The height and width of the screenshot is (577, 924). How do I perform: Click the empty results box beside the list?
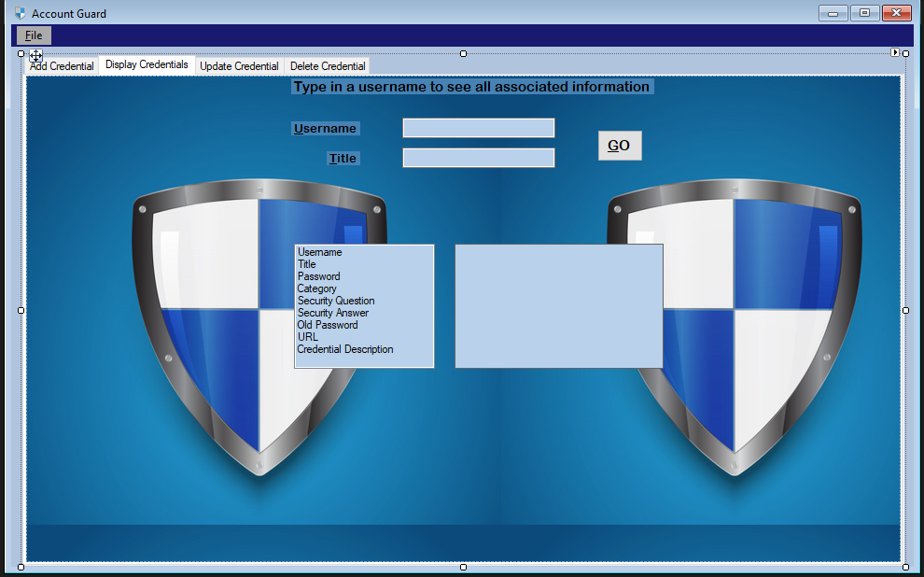point(558,306)
